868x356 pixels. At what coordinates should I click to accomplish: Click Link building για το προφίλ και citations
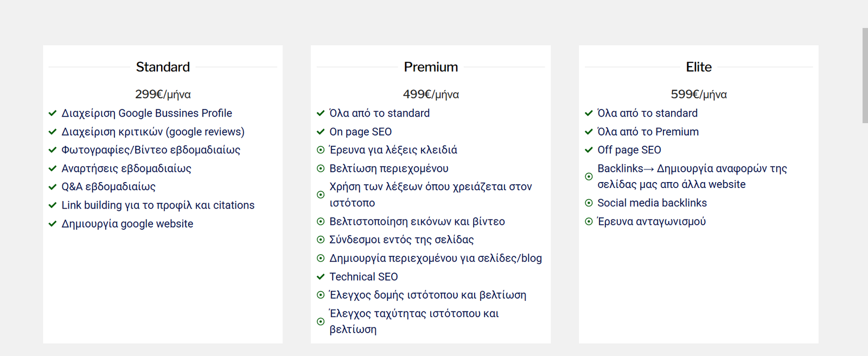(158, 205)
